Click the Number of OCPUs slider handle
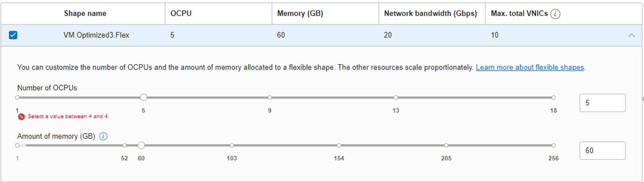This screenshot has height=182, width=644. click(144, 98)
